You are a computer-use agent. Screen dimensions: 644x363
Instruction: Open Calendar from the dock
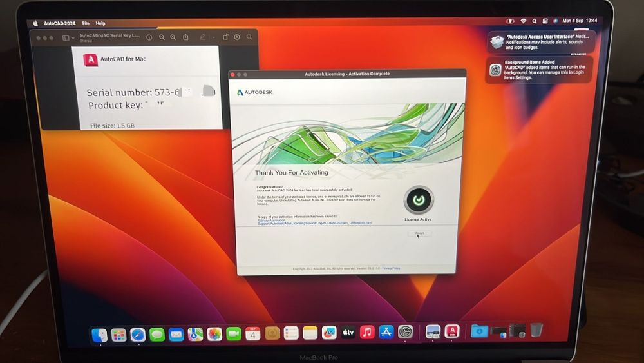252,334
